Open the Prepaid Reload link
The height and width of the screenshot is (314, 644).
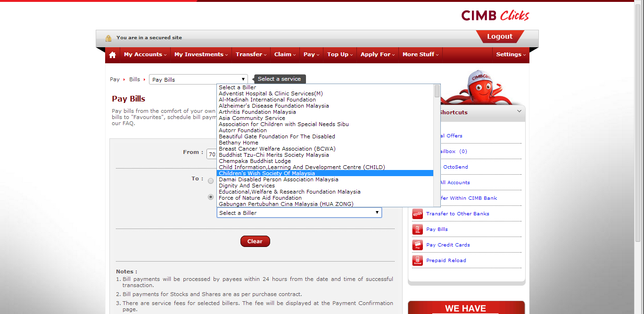click(x=446, y=261)
